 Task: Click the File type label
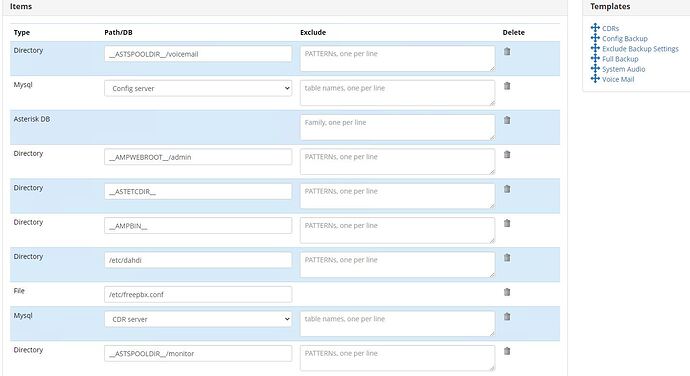[x=19, y=291]
